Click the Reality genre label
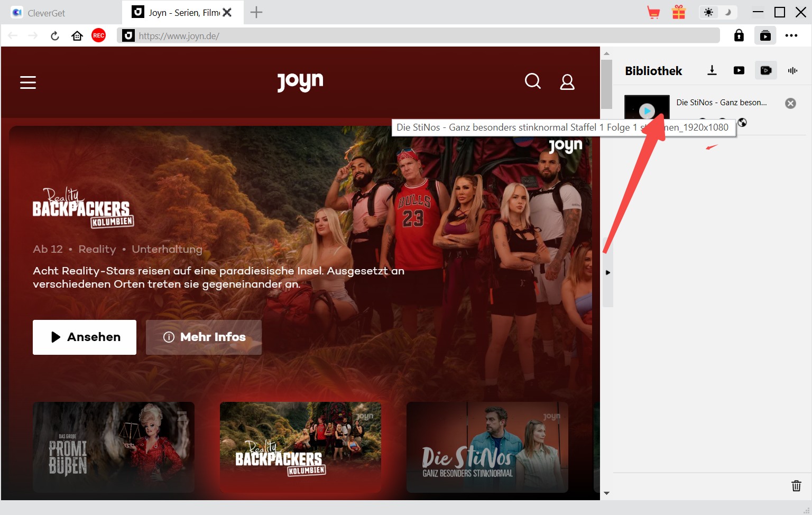The image size is (812, 515). click(x=97, y=249)
